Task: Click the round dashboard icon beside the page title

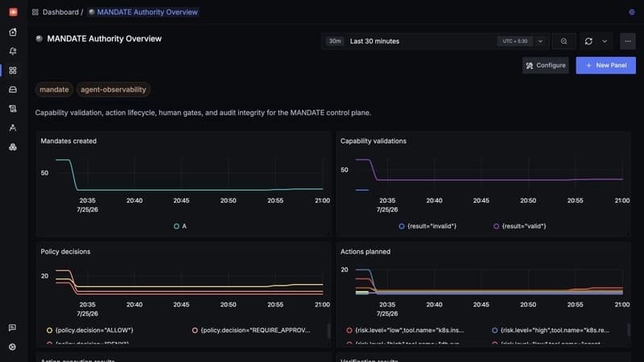Action: point(39,39)
